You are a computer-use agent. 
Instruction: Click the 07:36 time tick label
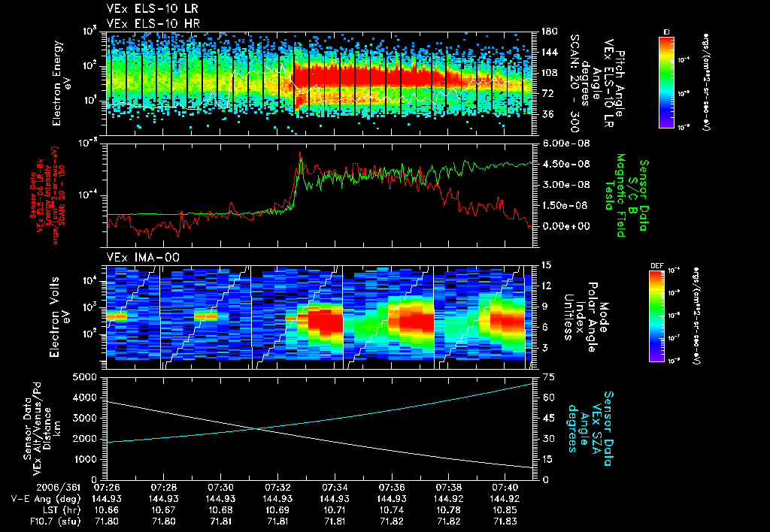pyautogui.click(x=391, y=489)
